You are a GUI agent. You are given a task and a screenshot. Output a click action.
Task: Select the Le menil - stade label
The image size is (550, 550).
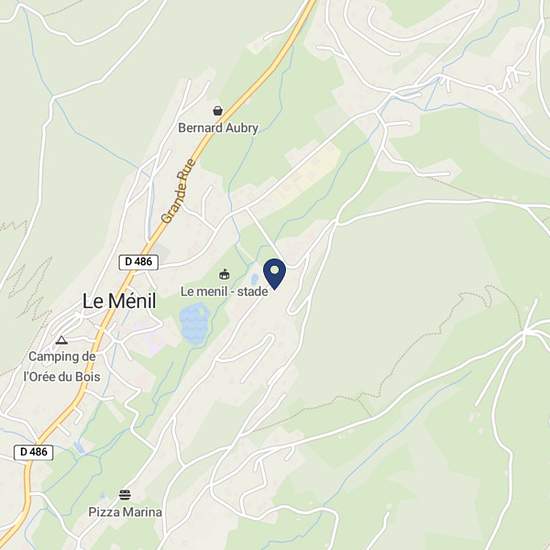click(224, 291)
